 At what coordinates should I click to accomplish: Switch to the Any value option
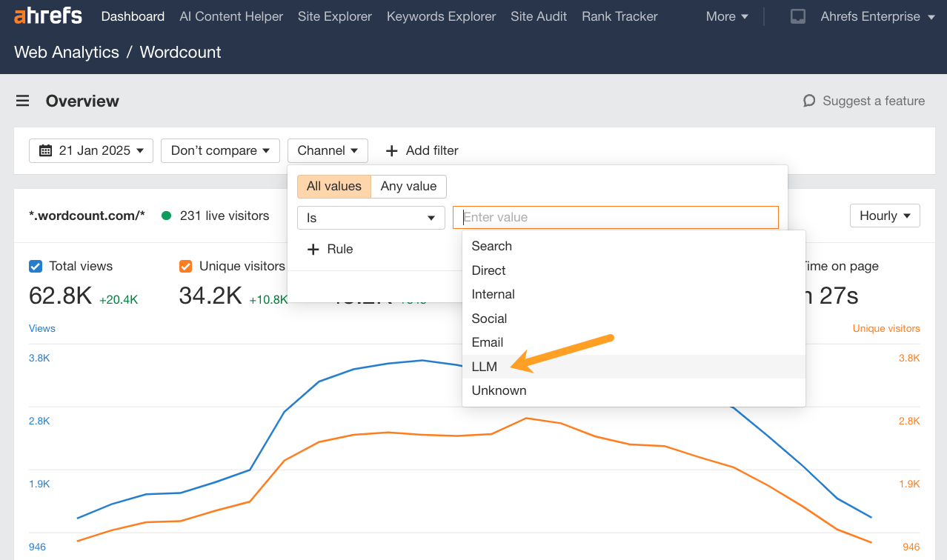408,186
